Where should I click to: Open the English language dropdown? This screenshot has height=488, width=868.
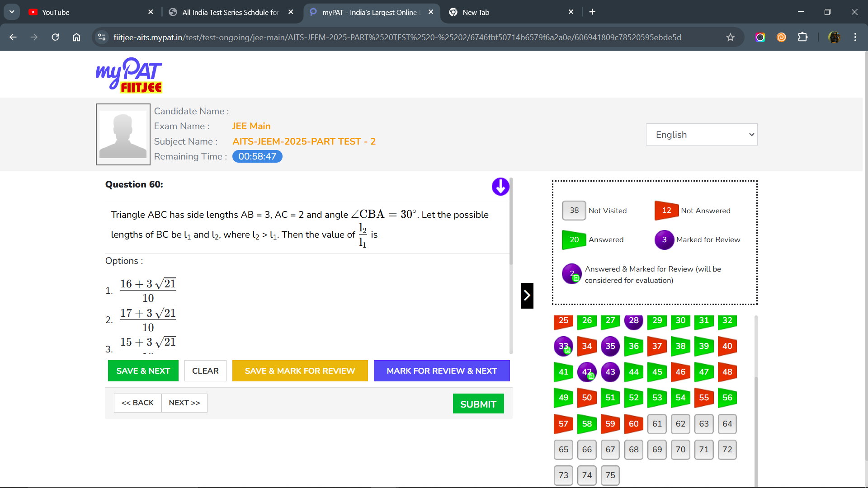(x=702, y=135)
